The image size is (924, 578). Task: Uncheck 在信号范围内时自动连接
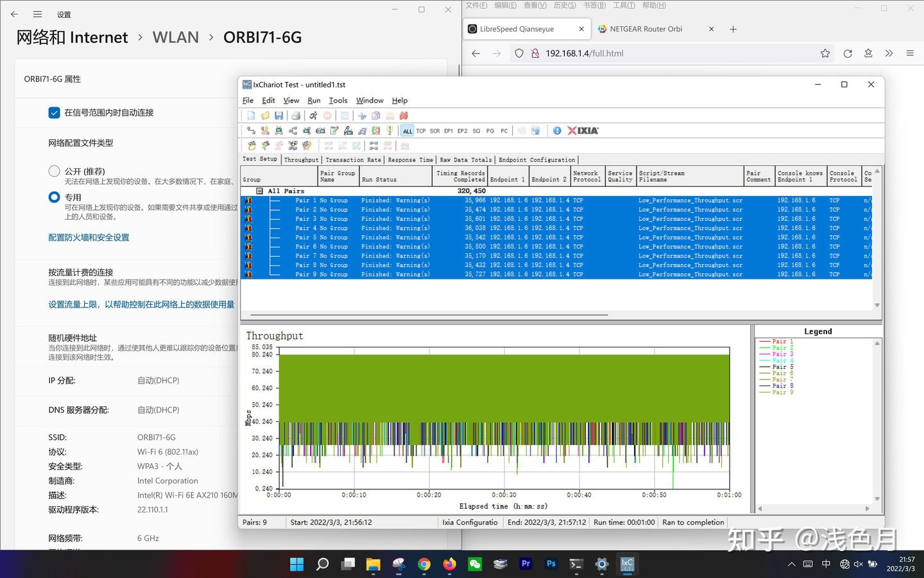coord(53,112)
